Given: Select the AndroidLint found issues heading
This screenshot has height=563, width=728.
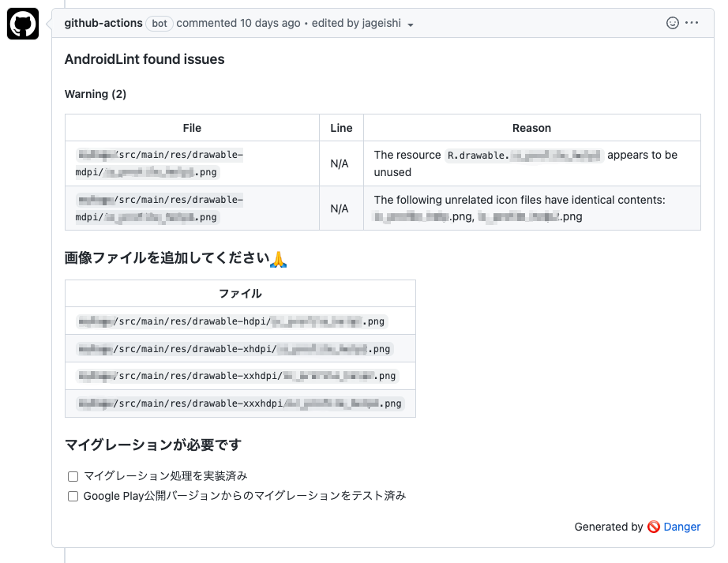Looking at the screenshot, I should click(144, 59).
